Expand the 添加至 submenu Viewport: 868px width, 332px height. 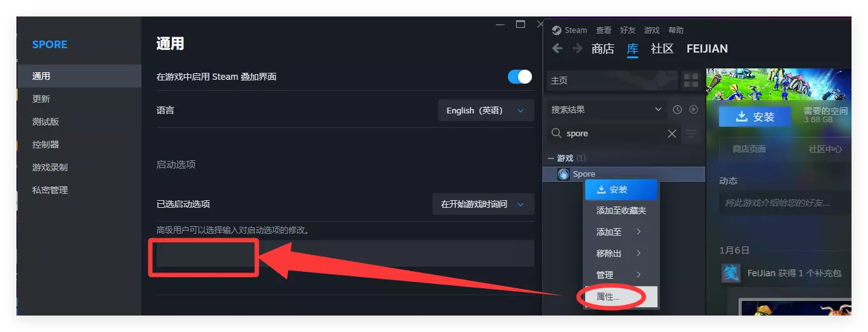pyautogui.click(x=622, y=232)
